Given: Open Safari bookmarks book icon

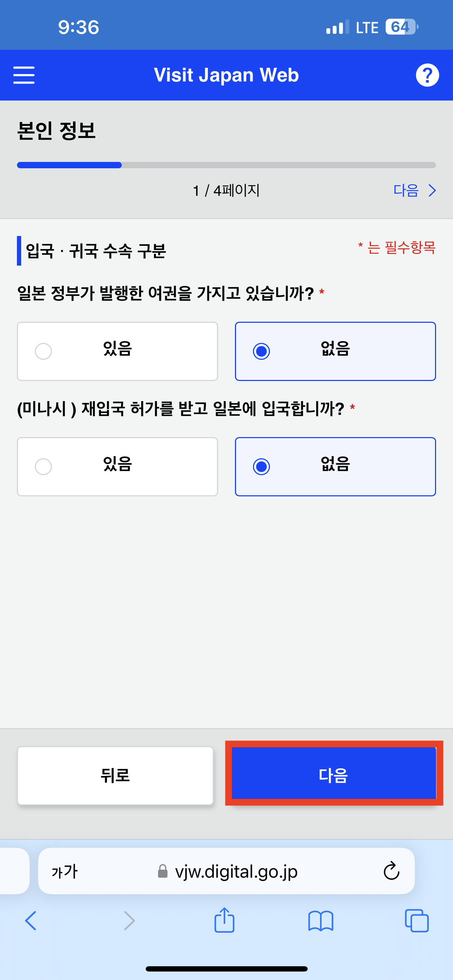Looking at the screenshot, I should coord(321,921).
